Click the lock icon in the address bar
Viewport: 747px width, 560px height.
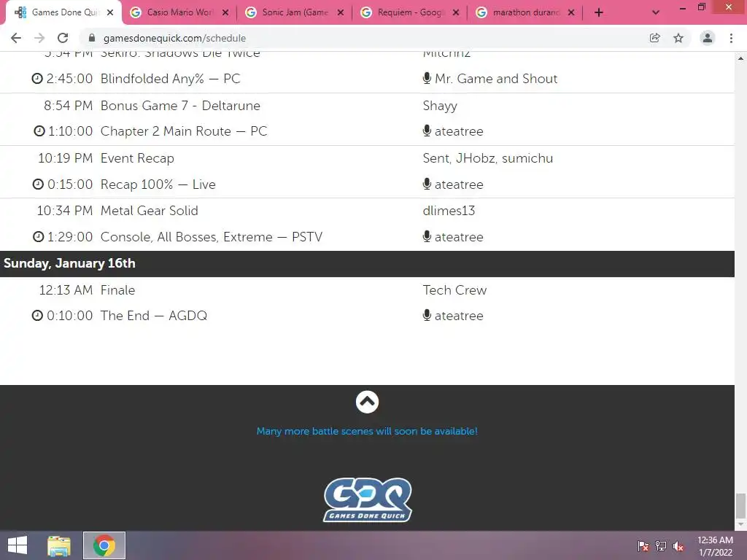(x=92, y=38)
